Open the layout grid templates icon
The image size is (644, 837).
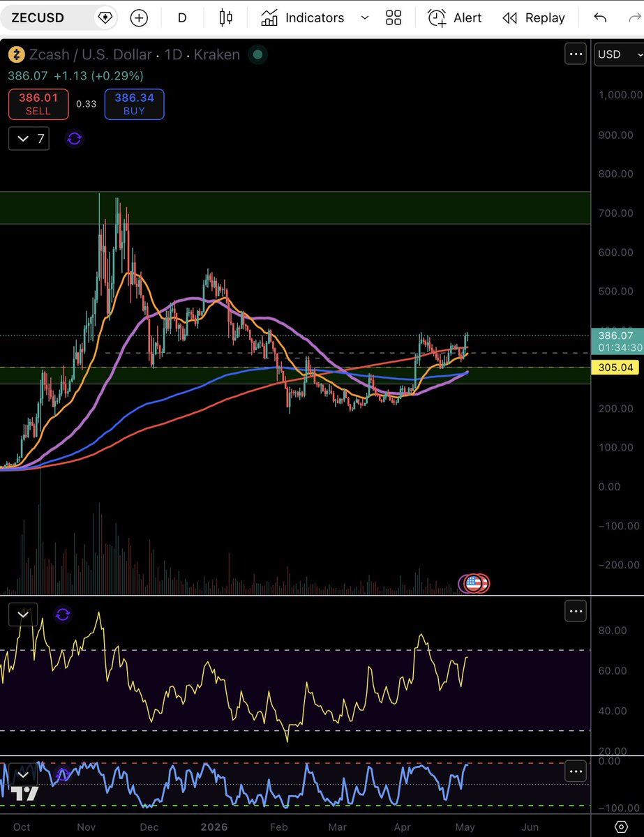[x=394, y=17]
